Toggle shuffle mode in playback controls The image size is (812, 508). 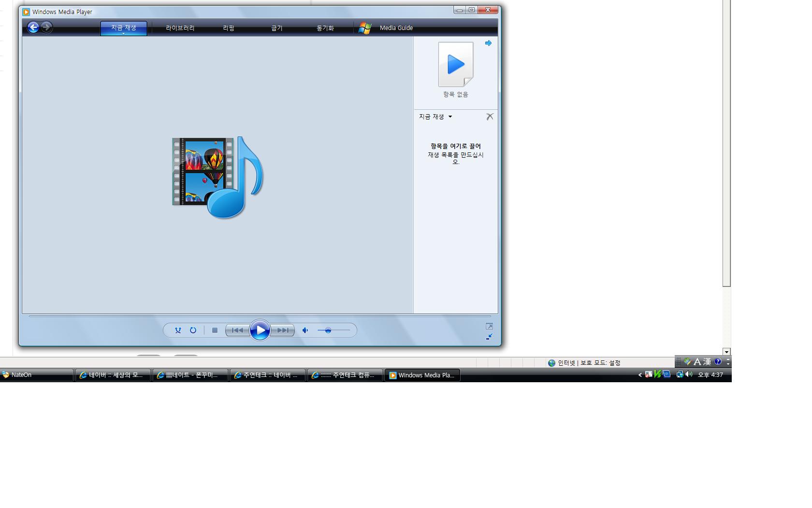coord(178,330)
